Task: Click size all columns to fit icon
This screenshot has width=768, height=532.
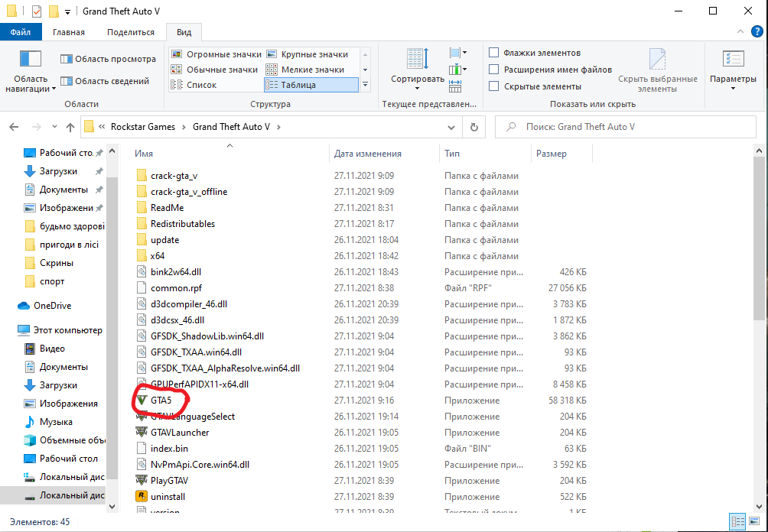Action: [x=455, y=86]
